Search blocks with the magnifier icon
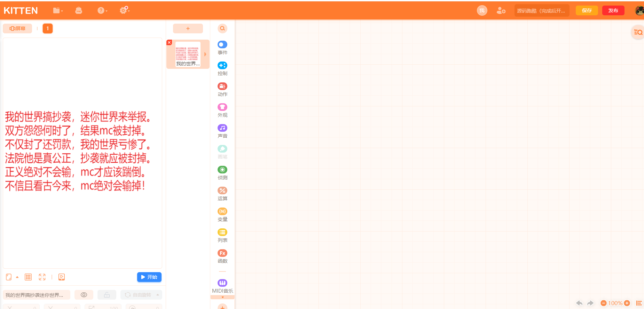The image size is (644, 309). [222, 29]
